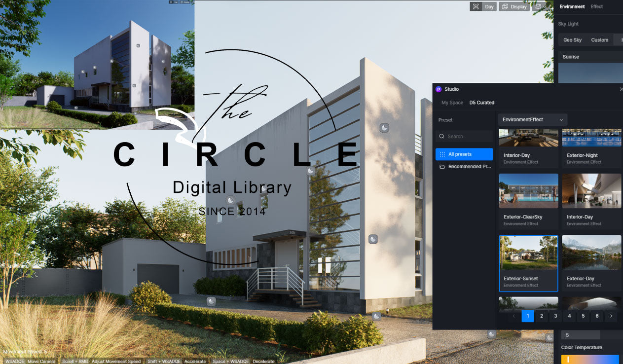Select light marker on tall sunlit wall
The image size is (623, 364).
pos(384,128)
